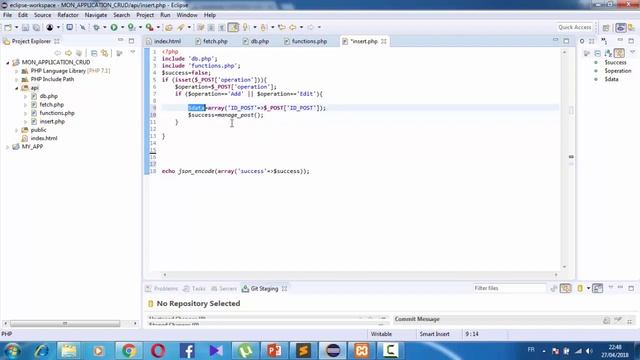The height and width of the screenshot is (360, 640).
Task: Select functions.php in Project Explorer
Action: coord(57,113)
